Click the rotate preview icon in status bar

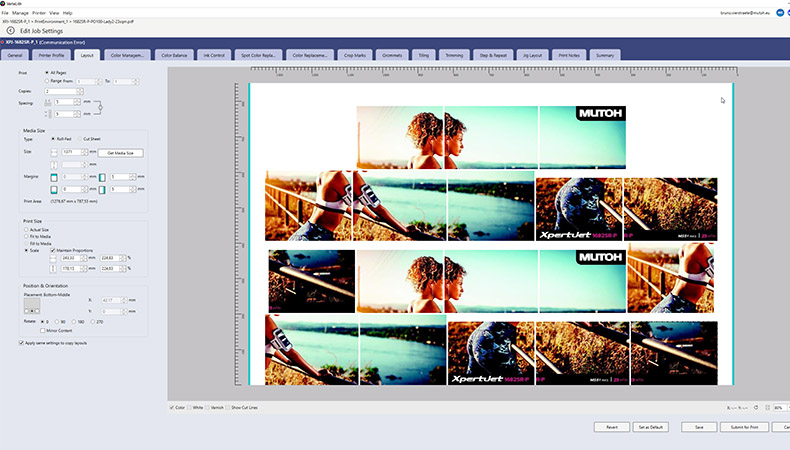(756, 407)
